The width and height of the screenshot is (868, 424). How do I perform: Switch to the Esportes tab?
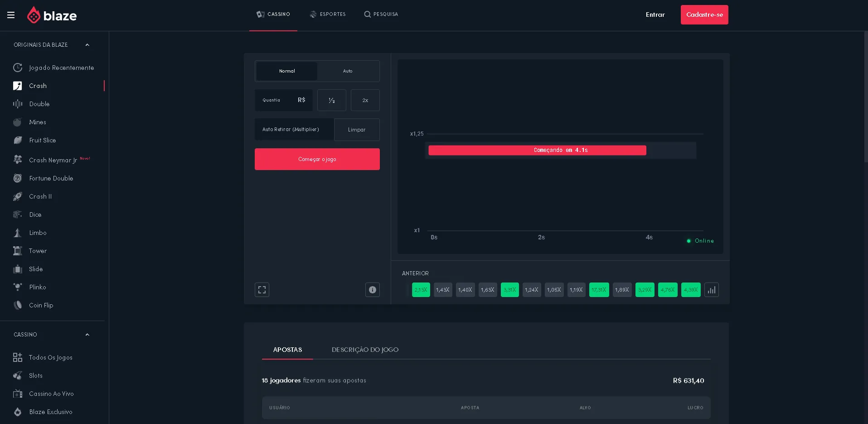click(x=328, y=15)
